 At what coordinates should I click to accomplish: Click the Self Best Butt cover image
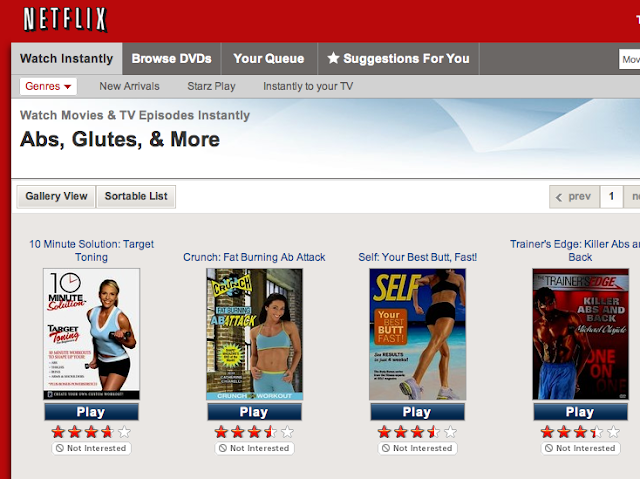tap(418, 334)
